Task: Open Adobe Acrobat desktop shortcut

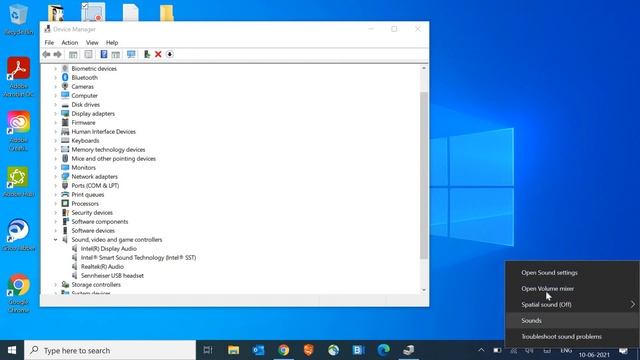Action: [18, 77]
